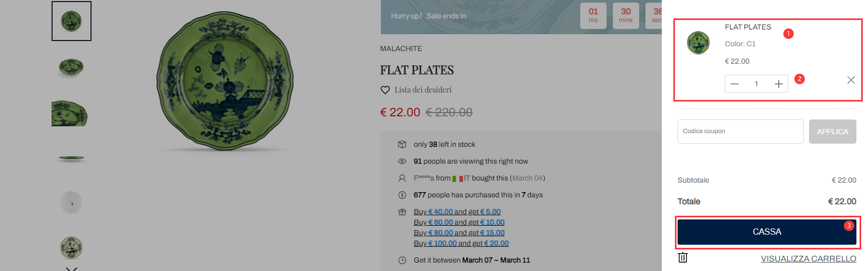
Task: Select the plate back-side thumbnail
Action: tap(72, 202)
